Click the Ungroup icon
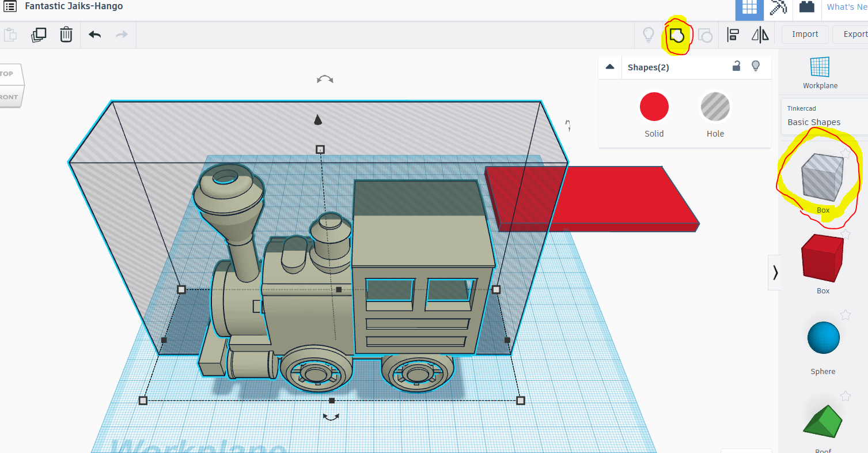 706,35
